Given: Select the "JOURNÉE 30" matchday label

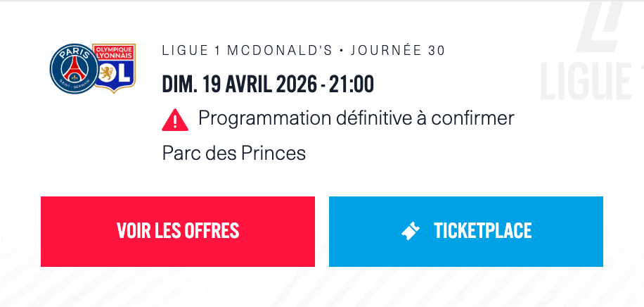Looking at the screenshot, I should pyautogui.click(x=397, y=51).
